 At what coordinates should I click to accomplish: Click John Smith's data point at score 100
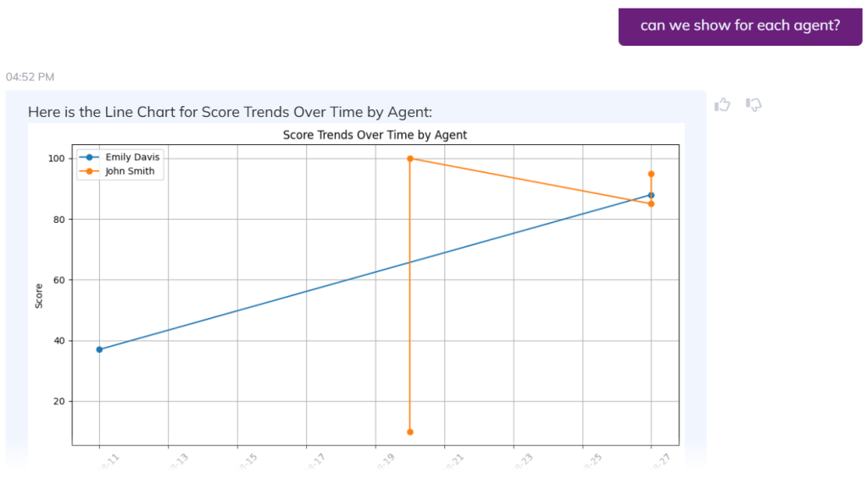410,159
